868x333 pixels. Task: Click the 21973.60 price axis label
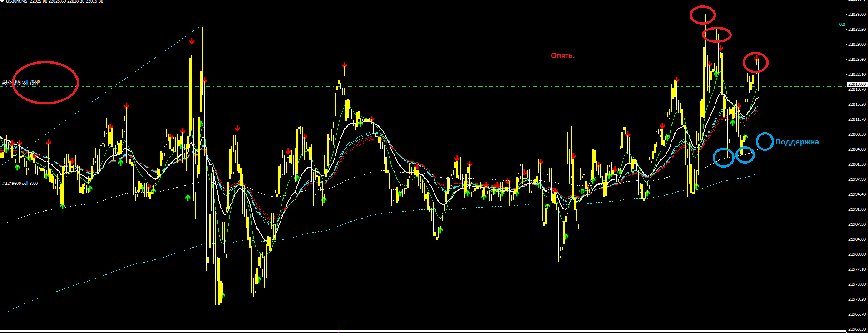tap(857, 284)
